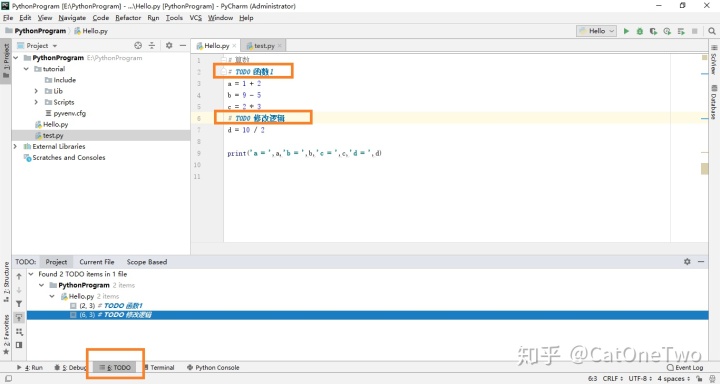The width and height of the screenshot is (720, 384).
Task: Open the Favorites side tool window
Action: pyautogui.click(x=6, y=334)
